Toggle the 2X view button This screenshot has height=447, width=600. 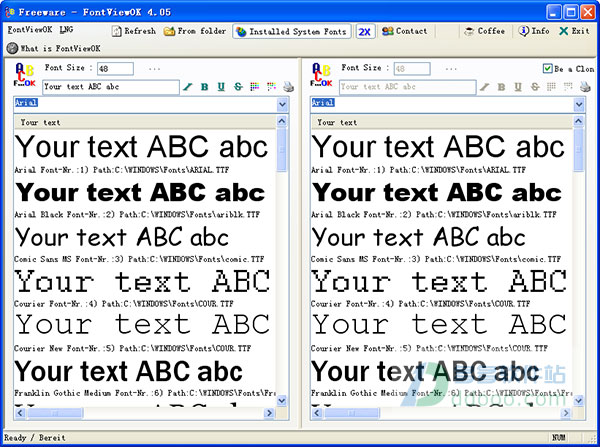click(x=365, y=31)
